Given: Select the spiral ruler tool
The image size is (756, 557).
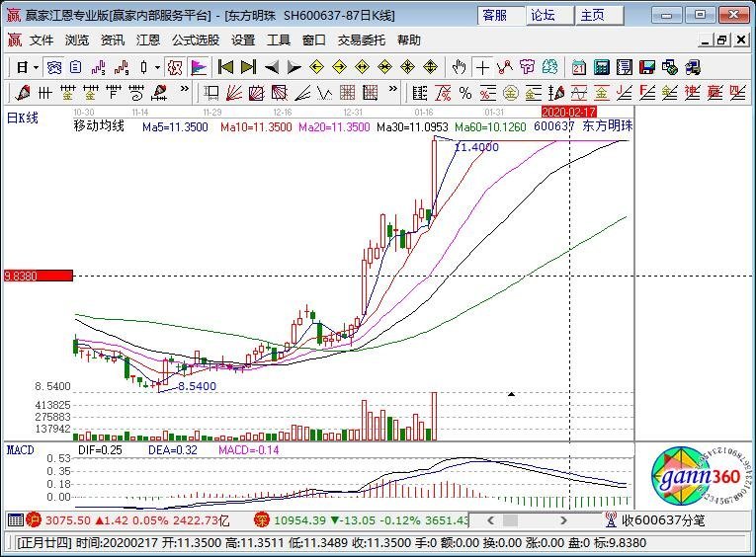Looking at the screenshot, I should pos(136,92).
